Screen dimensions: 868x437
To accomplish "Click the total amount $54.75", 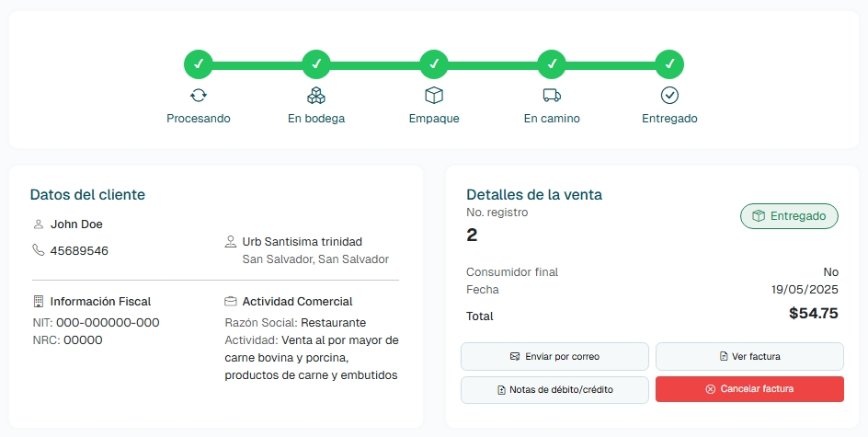I will coord(813,314).
